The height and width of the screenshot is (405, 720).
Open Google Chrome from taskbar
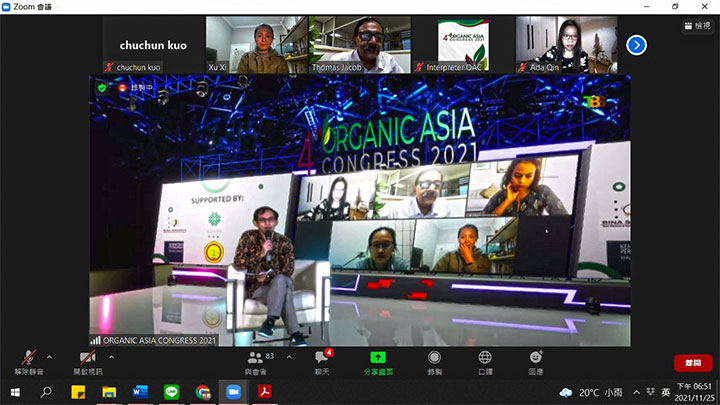[x=202, y=392]
